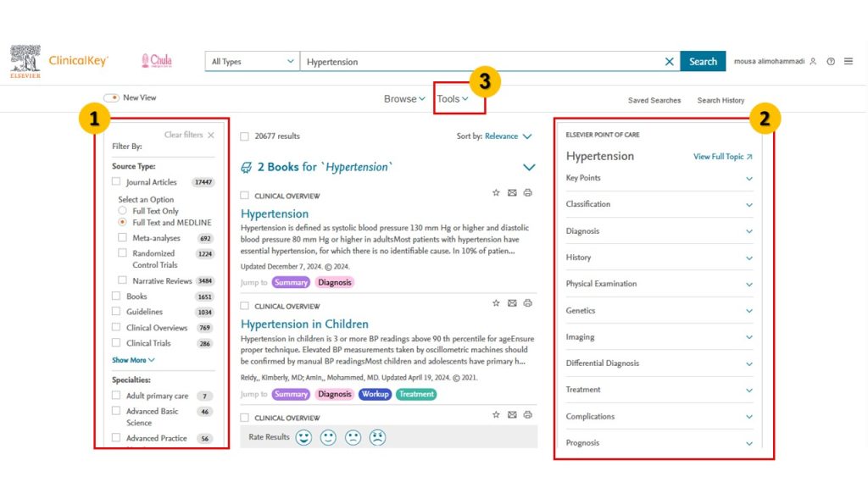Expand the Complications section
868x488 pixels.
pyautogui.click(x=659, y=416)
